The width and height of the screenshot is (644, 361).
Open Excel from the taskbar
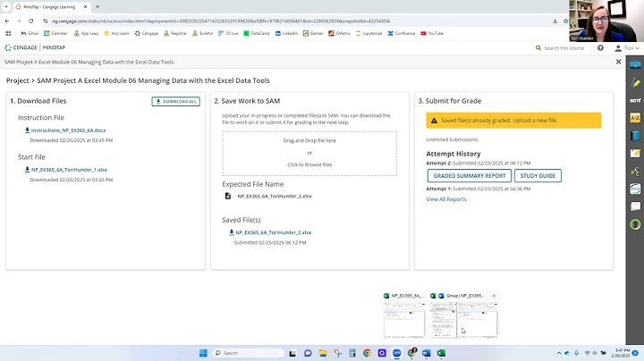click(x=441, y=353)
